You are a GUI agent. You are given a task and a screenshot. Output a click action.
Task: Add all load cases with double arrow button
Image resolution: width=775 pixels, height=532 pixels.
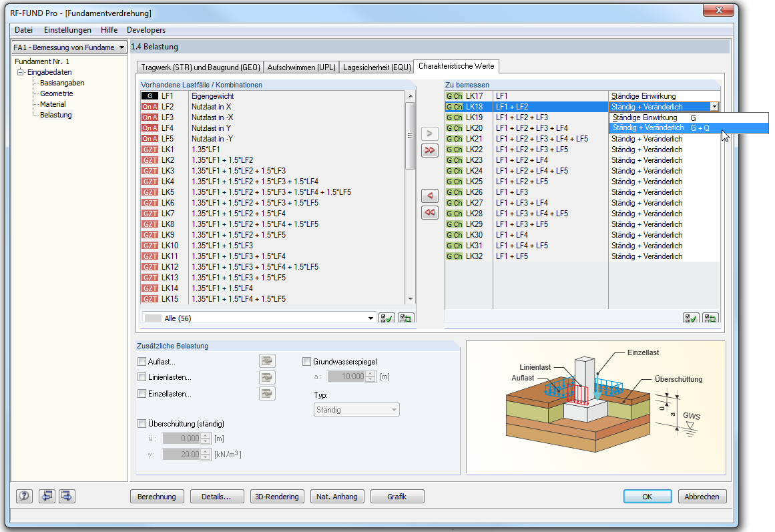click(429, 150)
